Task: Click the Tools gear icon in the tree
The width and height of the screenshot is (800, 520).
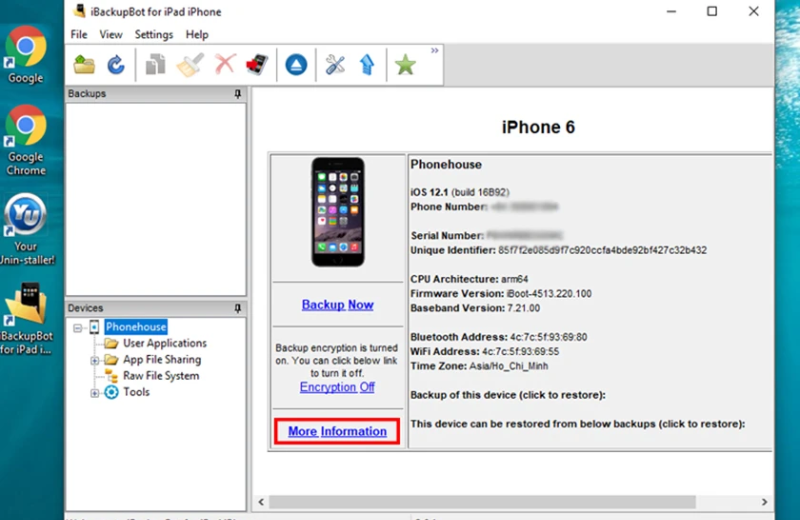Action: pos(111,392)
